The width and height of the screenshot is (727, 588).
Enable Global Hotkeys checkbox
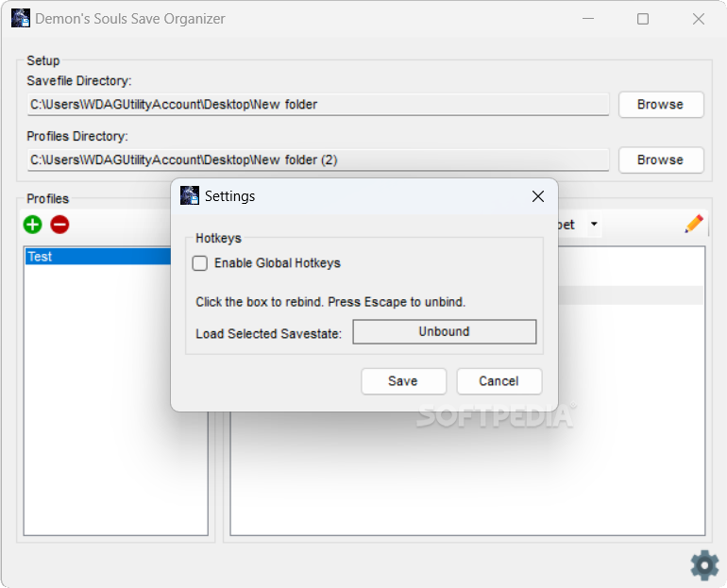[x=200, y=263]
